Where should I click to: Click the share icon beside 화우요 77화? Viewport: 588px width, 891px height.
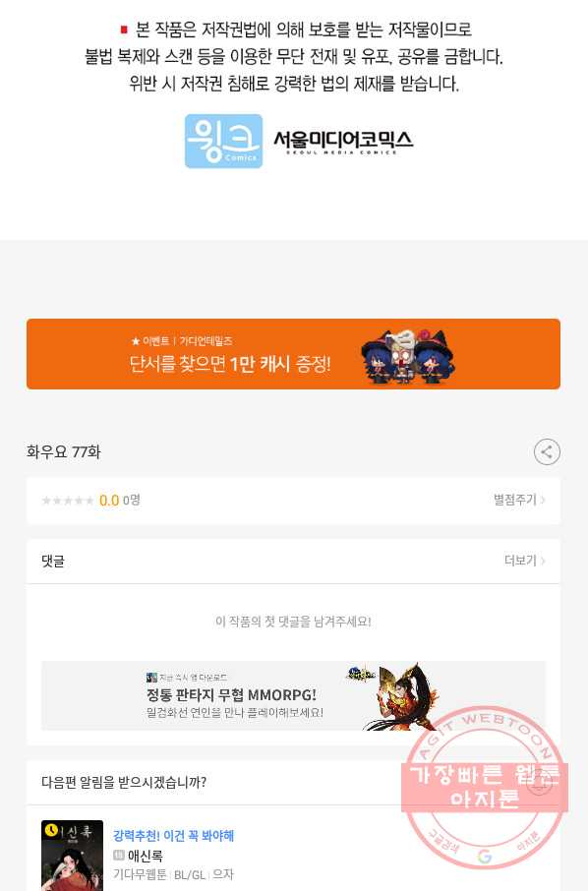(547, 452)
